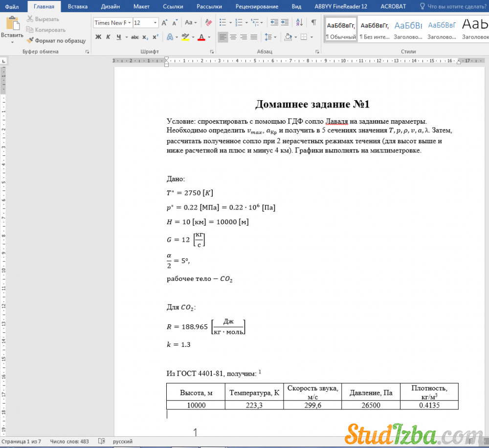Screen dimensions: 489x448
Task: Toggle italic formatting (К)
Action: (109, 37)
